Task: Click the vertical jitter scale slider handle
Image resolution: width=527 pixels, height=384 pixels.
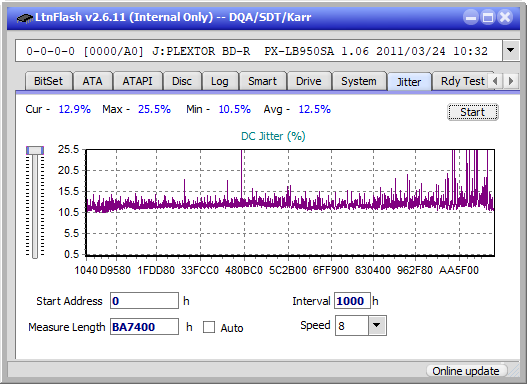Action: click(x=35, y=151)
